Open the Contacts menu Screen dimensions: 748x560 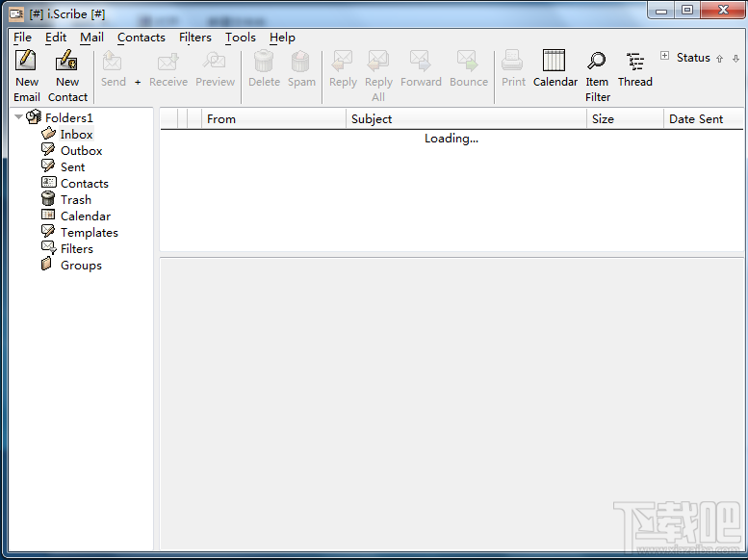coord(142,38)
